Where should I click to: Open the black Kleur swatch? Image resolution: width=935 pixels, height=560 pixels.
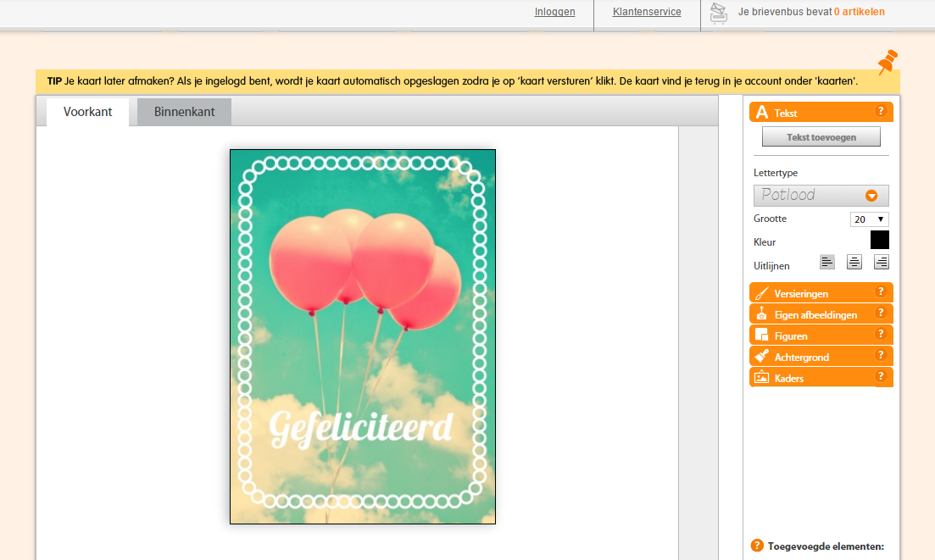pos(880,240)
